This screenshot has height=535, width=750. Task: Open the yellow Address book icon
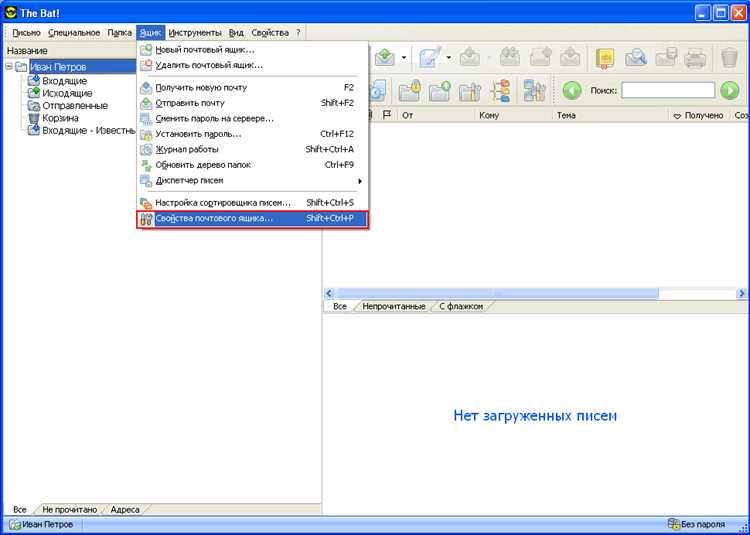tap(605, 58)
